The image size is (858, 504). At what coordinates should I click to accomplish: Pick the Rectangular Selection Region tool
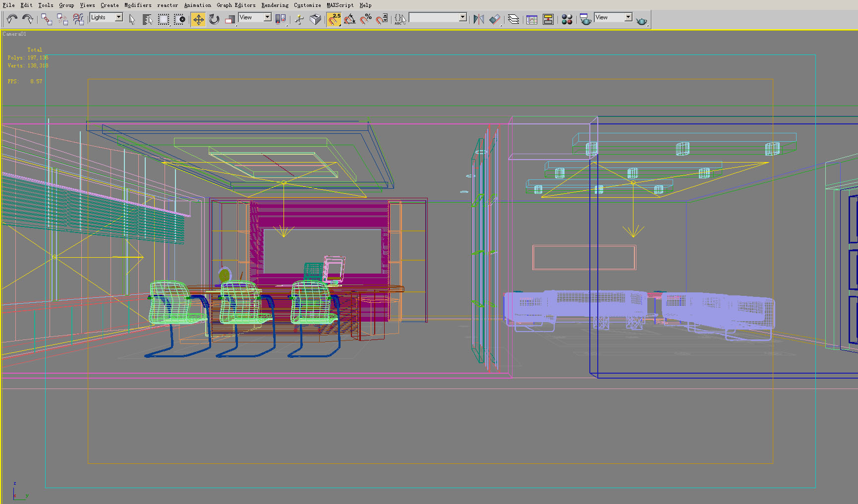(164, 19)
